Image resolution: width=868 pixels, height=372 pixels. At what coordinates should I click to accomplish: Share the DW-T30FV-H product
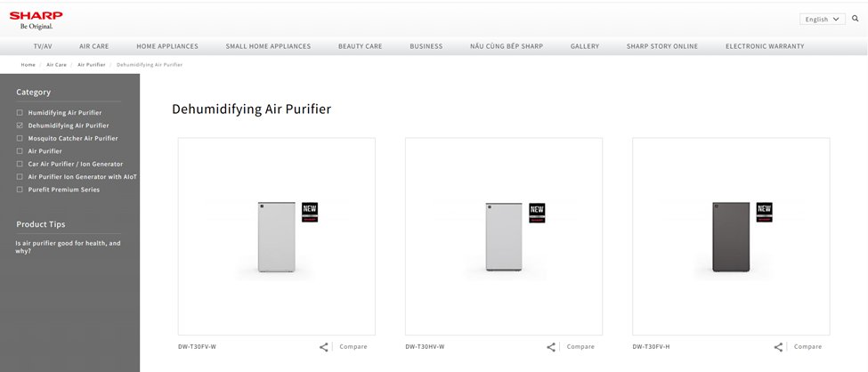tap(778, 347)
